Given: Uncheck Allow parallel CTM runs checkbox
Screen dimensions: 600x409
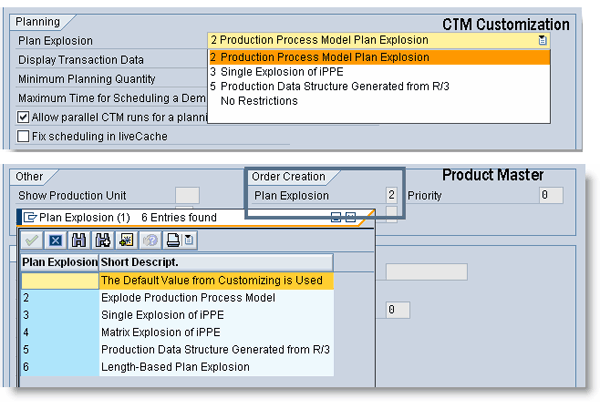Looking at the screenshot, I should (x=24, y=117).
